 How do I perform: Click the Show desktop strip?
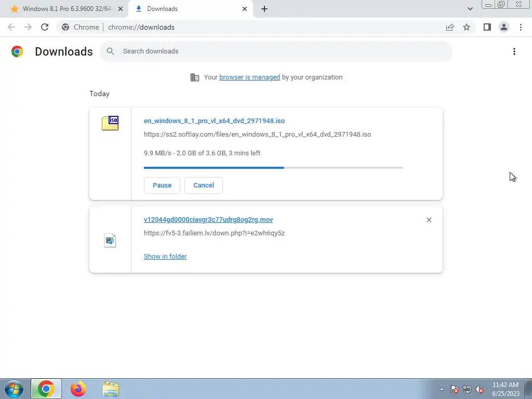point(528,389)
